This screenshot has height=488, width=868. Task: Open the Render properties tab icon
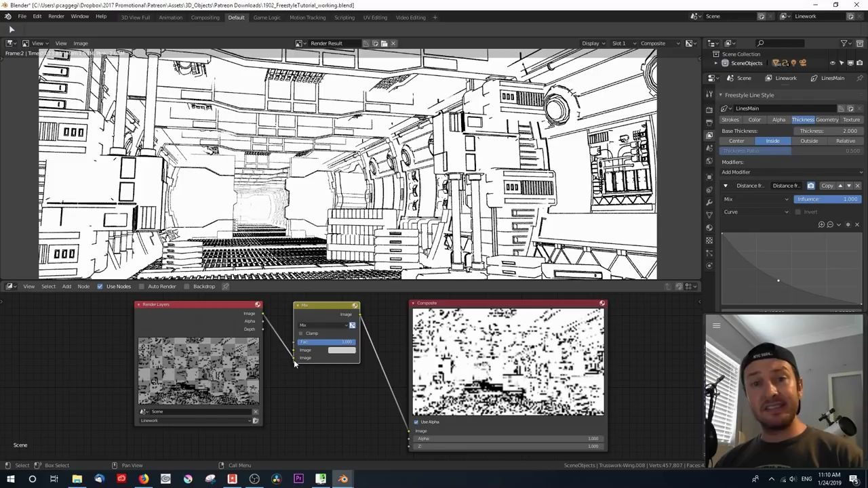pos(709,109)
